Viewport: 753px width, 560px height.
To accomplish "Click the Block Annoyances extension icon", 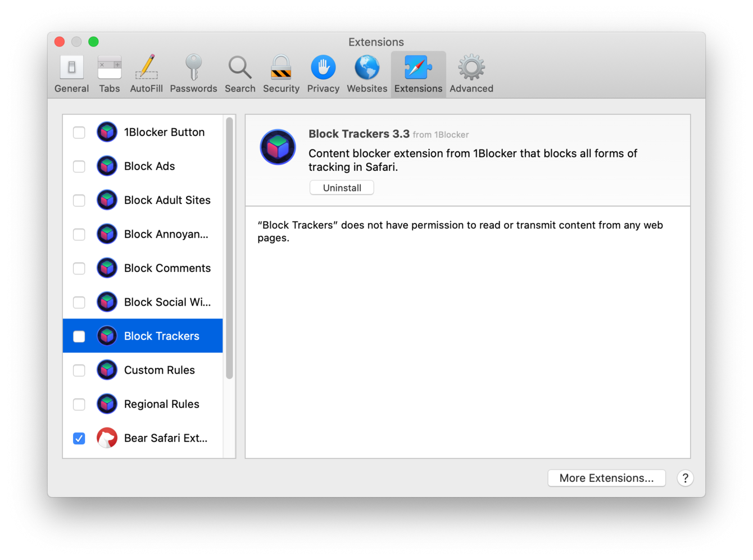I will pyautogui.click(x=107, y=234).
